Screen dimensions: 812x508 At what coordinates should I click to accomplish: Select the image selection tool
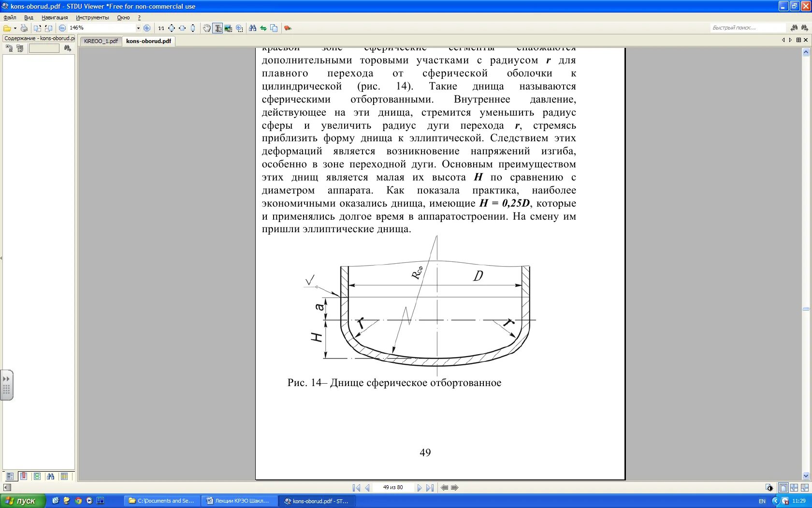point(228,28)
